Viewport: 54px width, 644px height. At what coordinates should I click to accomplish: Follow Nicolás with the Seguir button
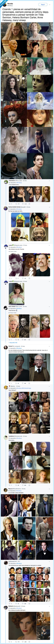[43, 4]
